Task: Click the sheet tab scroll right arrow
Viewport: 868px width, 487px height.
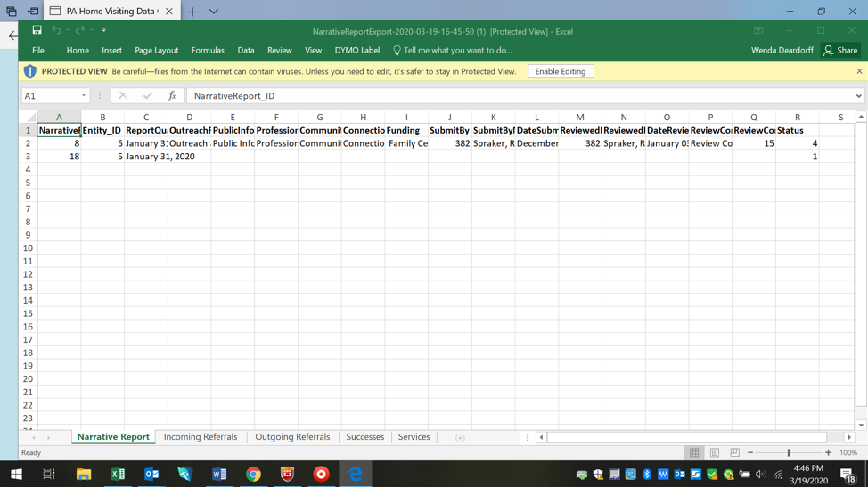Action: pos(48,437)
